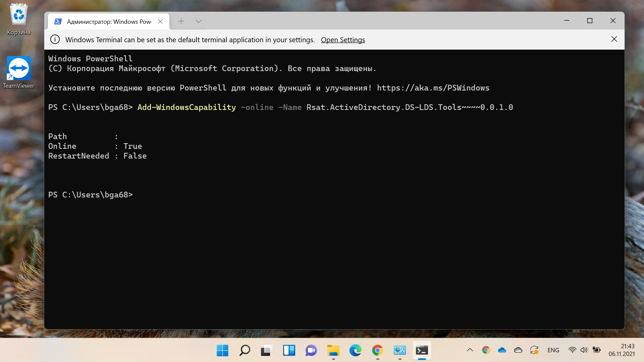Close the Администратор: Windows PowerShell tab
Viewport: 644px width, 362px height.
pyautogui.click(x=160, y=21)
